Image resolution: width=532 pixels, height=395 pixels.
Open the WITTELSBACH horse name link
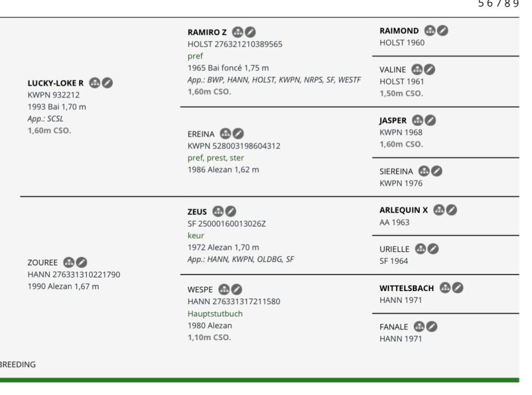tap(407, 288)
